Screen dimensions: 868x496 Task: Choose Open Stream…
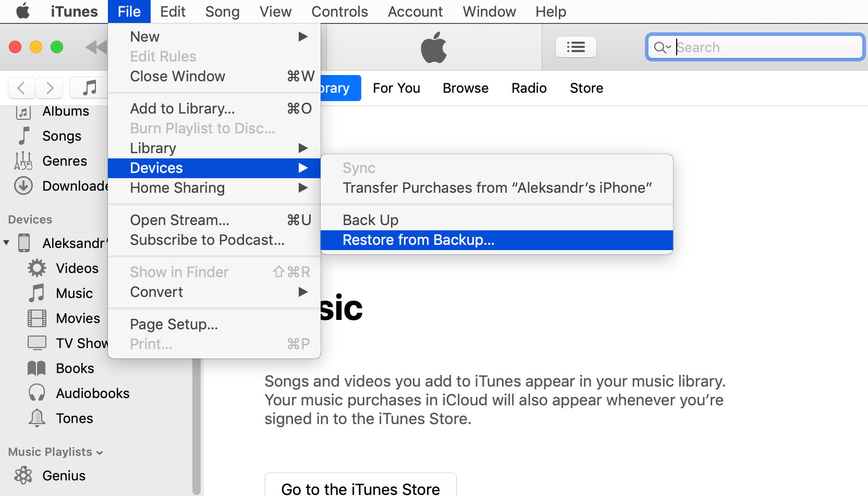pos(214,220)
